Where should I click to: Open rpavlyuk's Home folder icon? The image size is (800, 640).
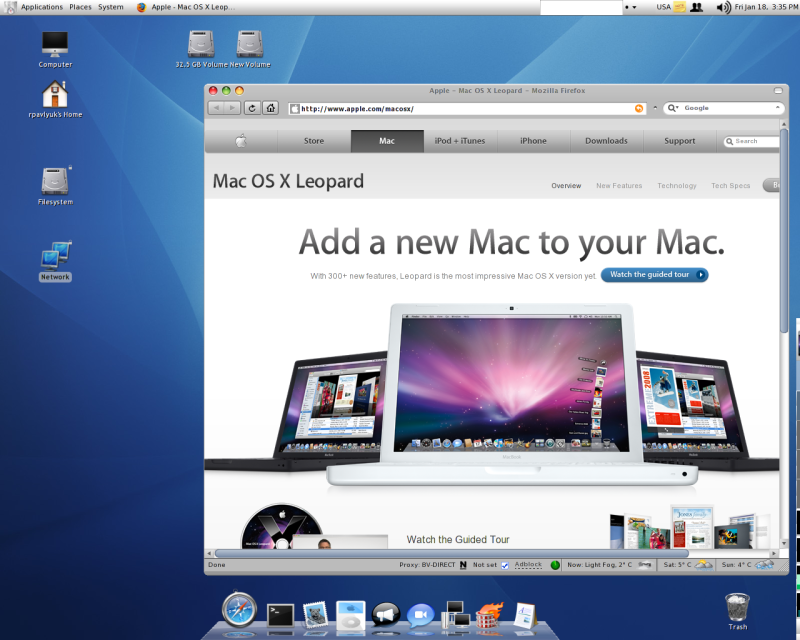point(55,99)
